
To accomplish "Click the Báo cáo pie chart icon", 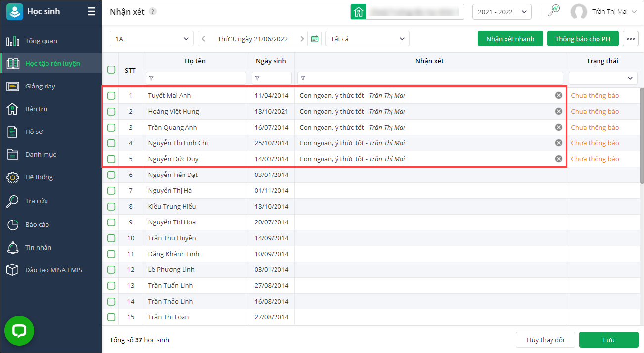I will click(x=13, y=224).
